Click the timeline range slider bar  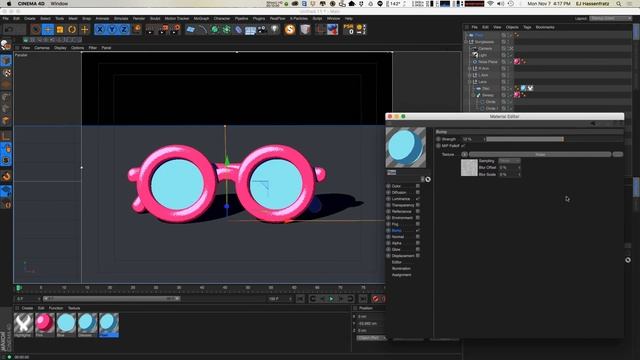pyautogui.click(x=111, y=299)
